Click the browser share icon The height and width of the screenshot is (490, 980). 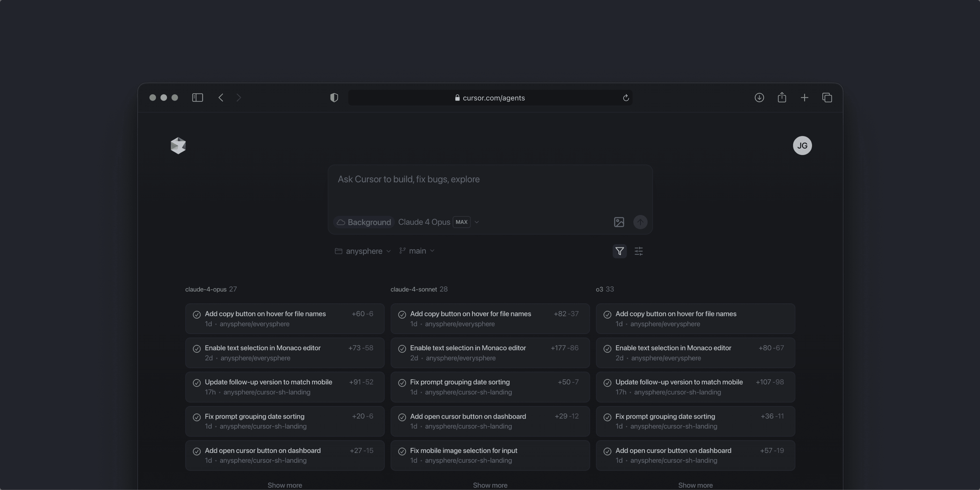[x=782, y=98]
